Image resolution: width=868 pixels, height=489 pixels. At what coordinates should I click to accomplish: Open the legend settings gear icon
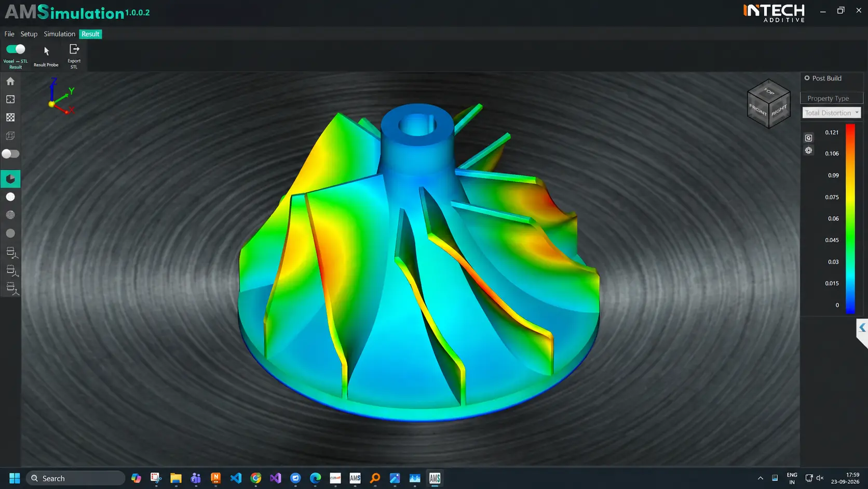point(808,150)
